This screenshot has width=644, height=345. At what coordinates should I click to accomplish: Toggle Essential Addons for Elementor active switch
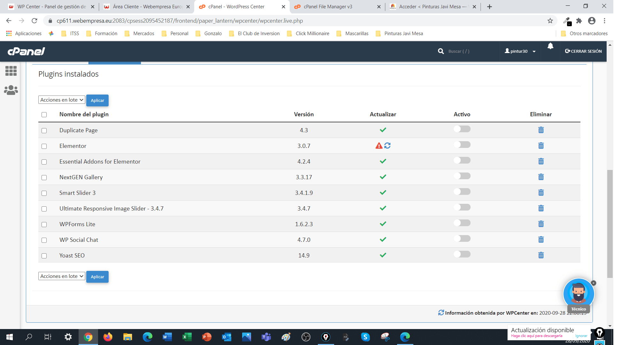pos(462,160)
